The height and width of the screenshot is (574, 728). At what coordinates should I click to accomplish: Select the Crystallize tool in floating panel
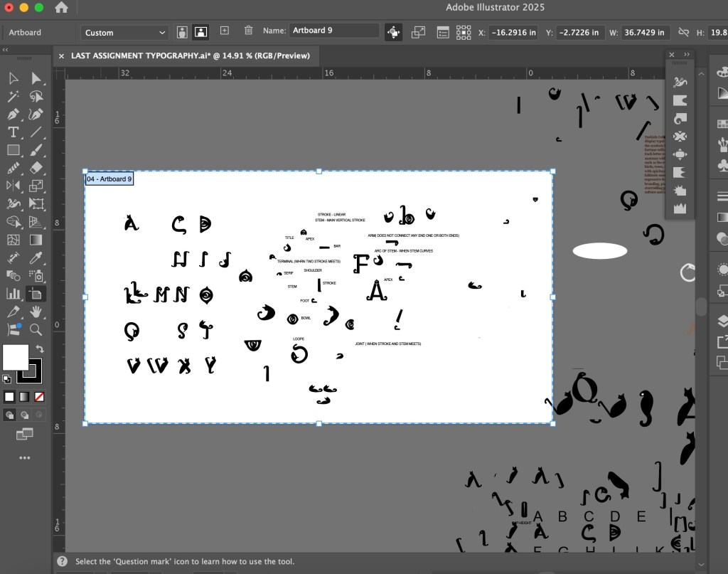click(680, 191)
